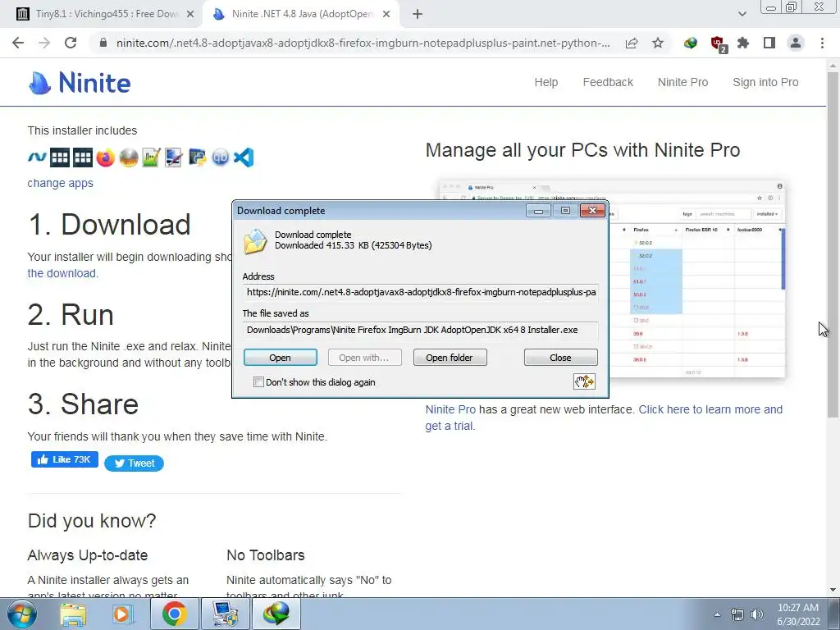
Task: Open Chrome profile menu
Action: pos(796,43)
